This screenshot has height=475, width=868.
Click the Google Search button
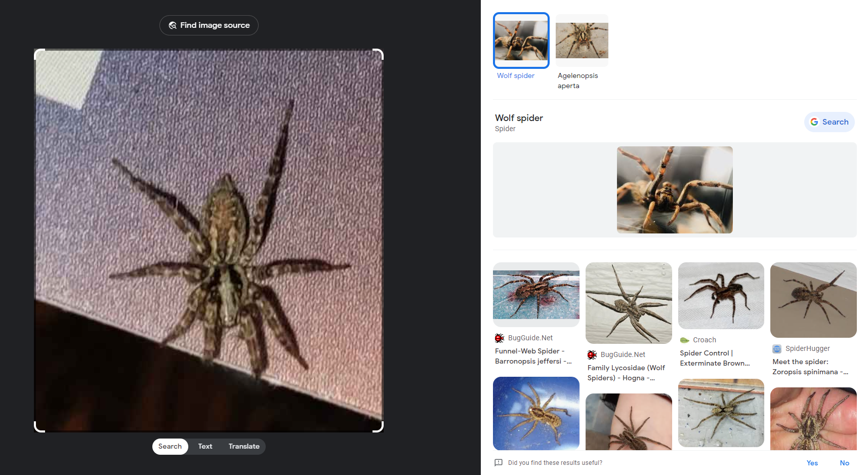(830, 122)
